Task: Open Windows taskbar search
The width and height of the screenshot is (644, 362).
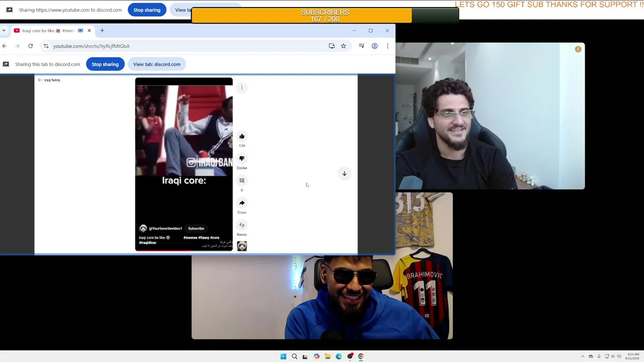Action: (x=294, y=356)
